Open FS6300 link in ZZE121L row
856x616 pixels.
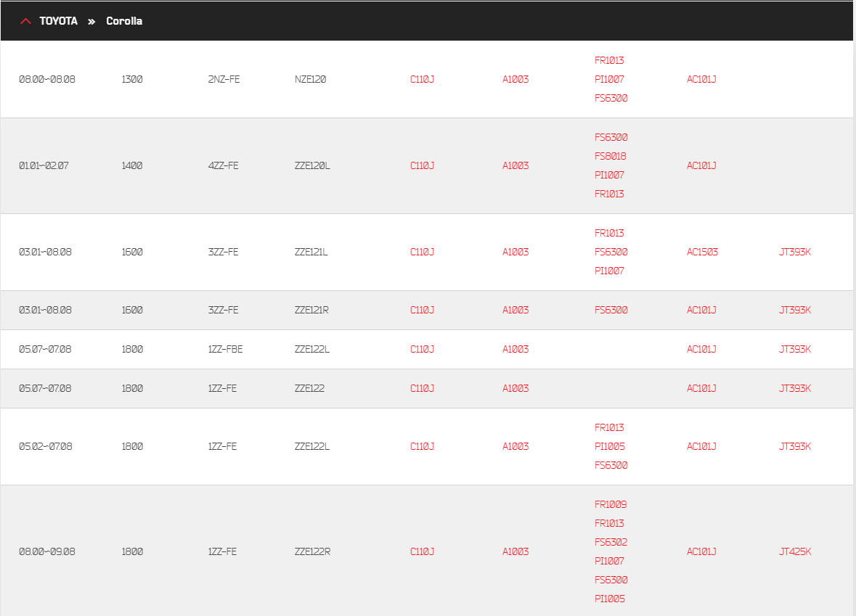click(611, 252)
